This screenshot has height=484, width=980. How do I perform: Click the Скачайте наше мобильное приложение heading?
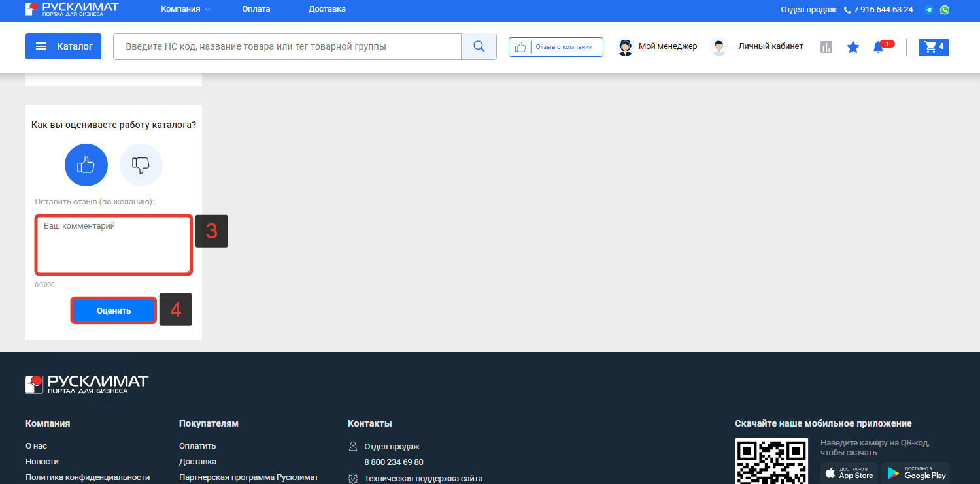pyautogui.click(x=824, y=423)
